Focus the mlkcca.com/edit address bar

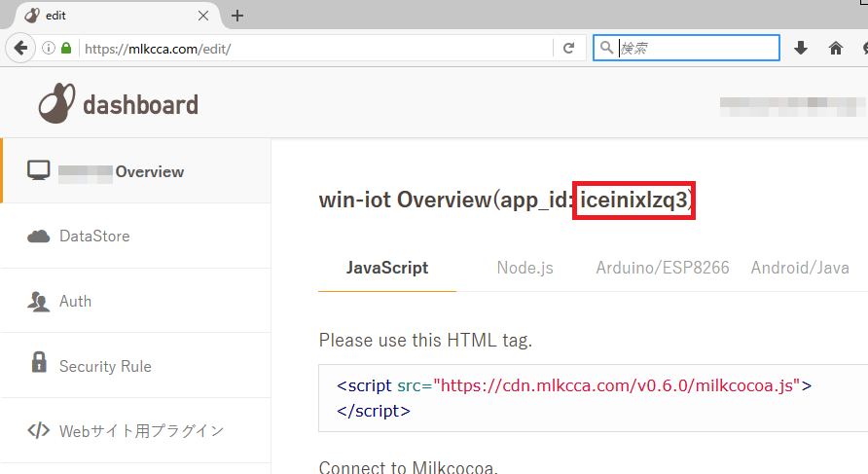click(315, 48)
